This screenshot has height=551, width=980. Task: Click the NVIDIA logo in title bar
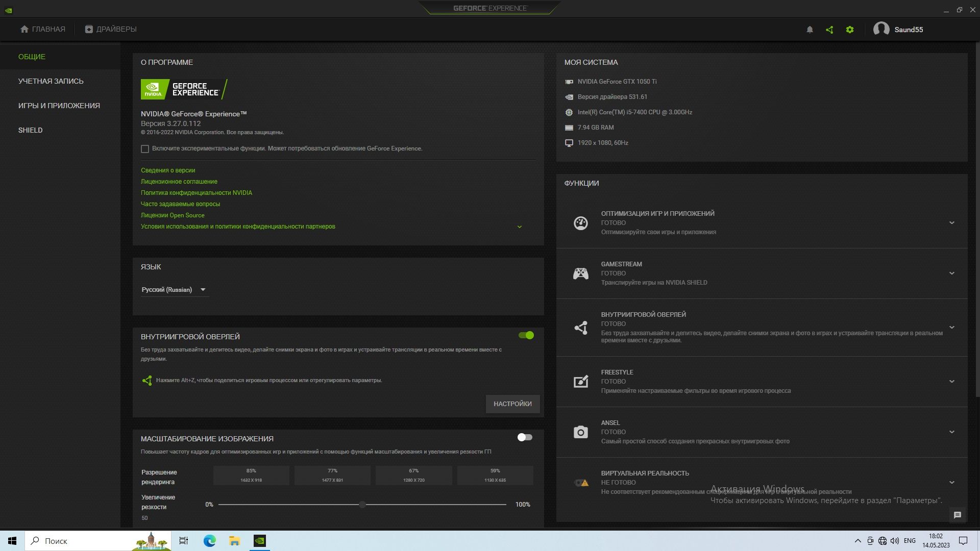[9, 10]
